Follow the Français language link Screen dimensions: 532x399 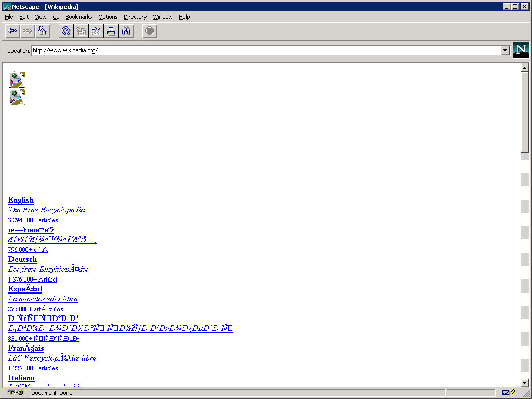click(x=26, y=348)
